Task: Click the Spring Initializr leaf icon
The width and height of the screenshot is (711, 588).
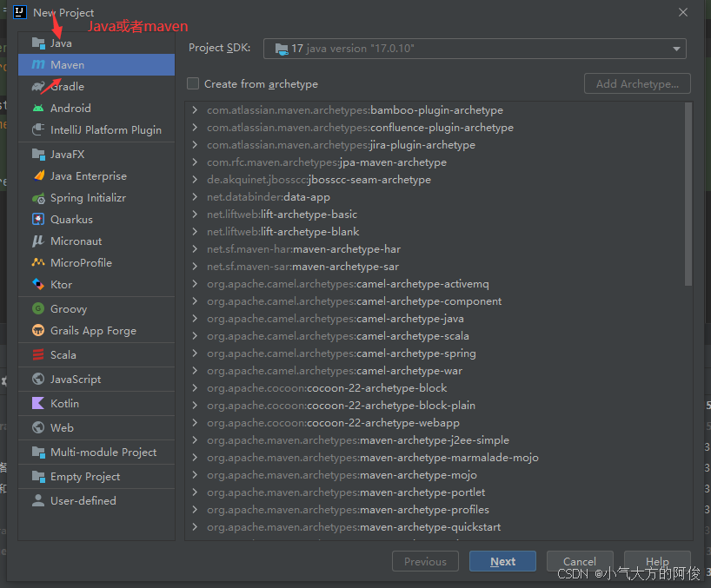Action: click(x=38, y=198)
